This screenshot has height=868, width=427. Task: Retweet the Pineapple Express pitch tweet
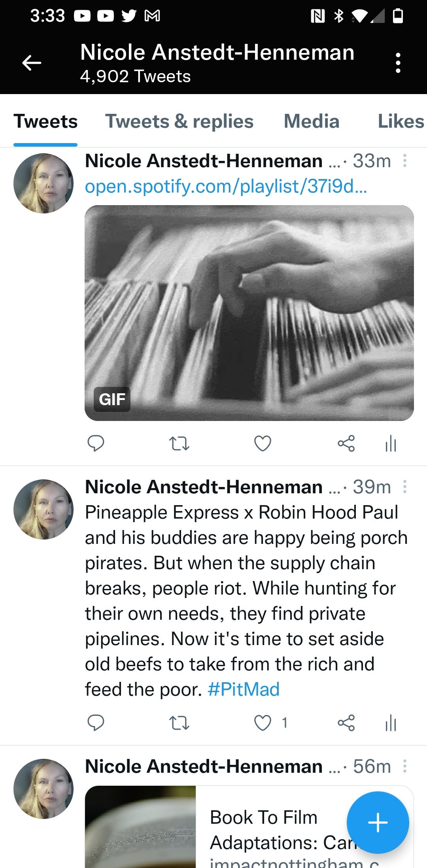179,723
